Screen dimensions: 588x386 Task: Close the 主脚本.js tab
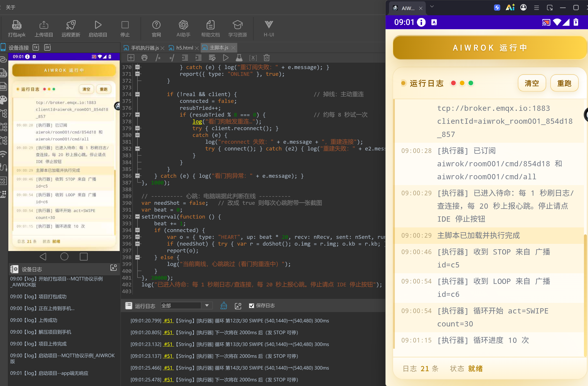(x=233, y=48)
